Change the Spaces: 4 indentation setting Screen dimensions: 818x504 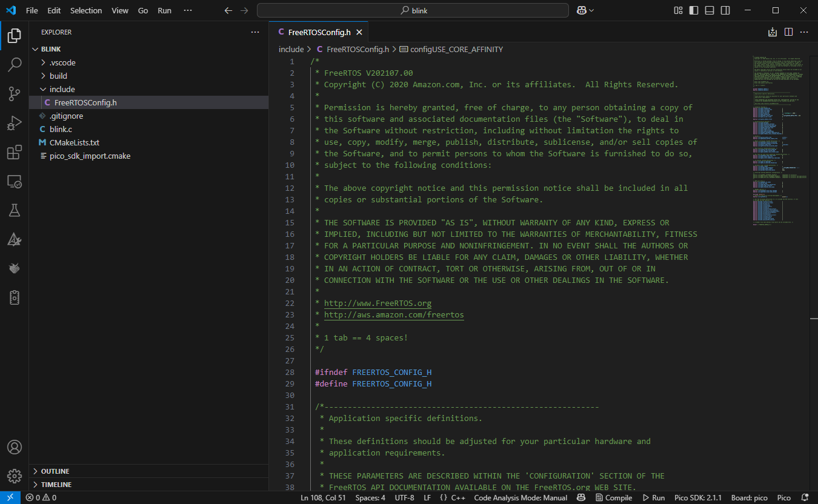pyautogui.click(x=370, y=497)
